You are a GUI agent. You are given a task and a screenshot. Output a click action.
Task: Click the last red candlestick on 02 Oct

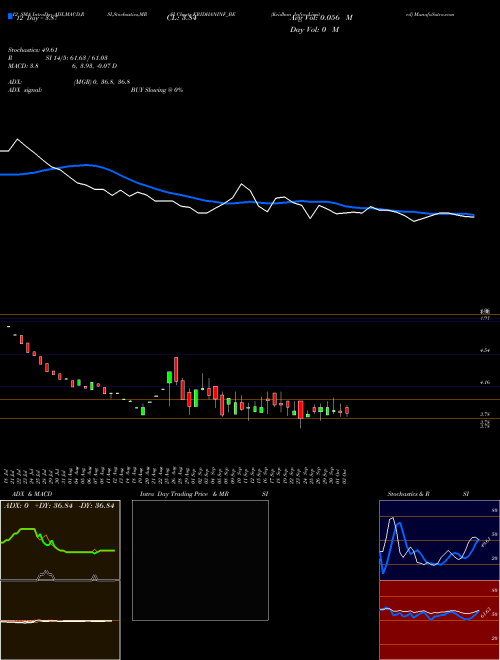pyautogui.click(x=347, y=410)
